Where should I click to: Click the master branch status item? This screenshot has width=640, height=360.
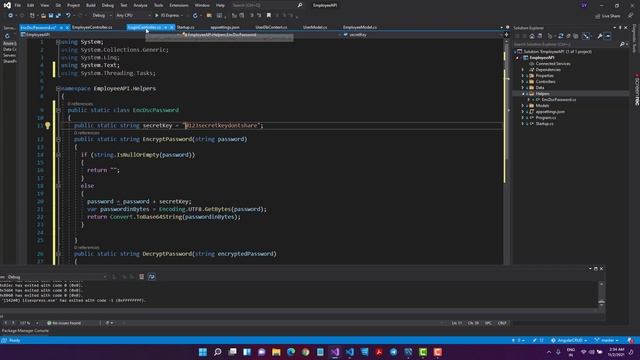(607, 340)
